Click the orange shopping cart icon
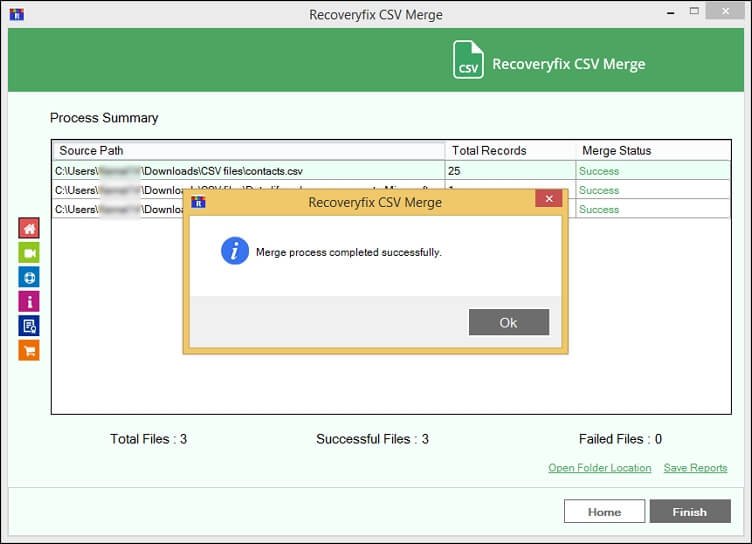This screenshot has height=544, width=752. point(29,351)
